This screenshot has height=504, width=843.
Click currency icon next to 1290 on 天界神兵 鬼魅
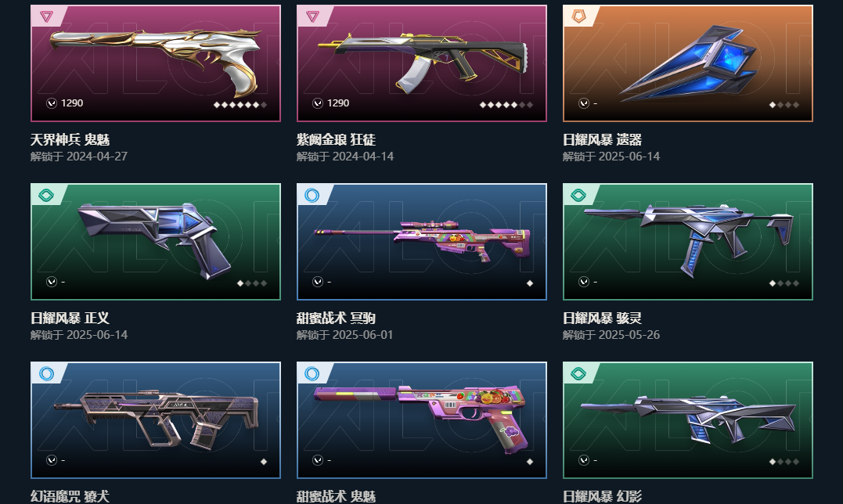click(52, 103)
